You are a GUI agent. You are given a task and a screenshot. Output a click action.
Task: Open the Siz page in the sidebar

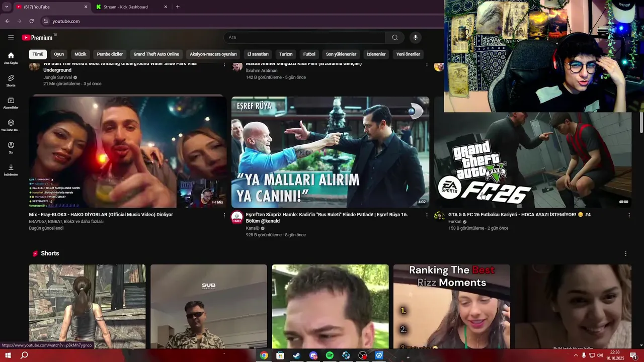[11, 147]
